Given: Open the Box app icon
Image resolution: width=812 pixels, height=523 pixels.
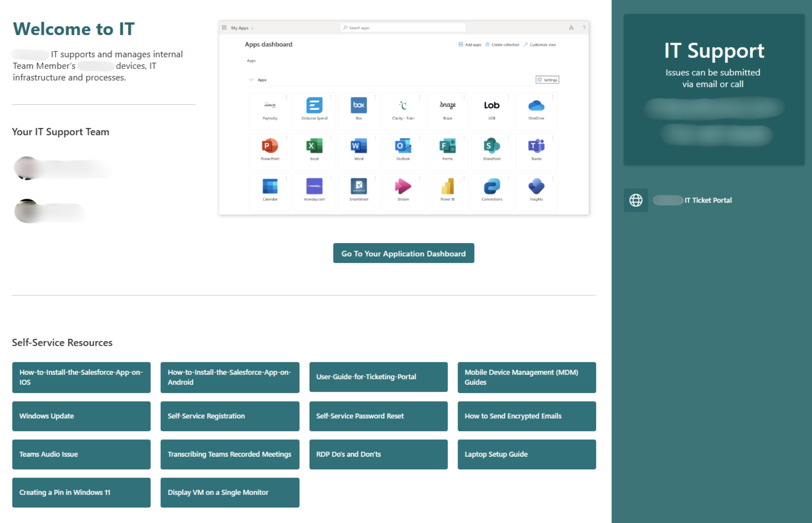Looking at the screenshot, I should point(358,105).
